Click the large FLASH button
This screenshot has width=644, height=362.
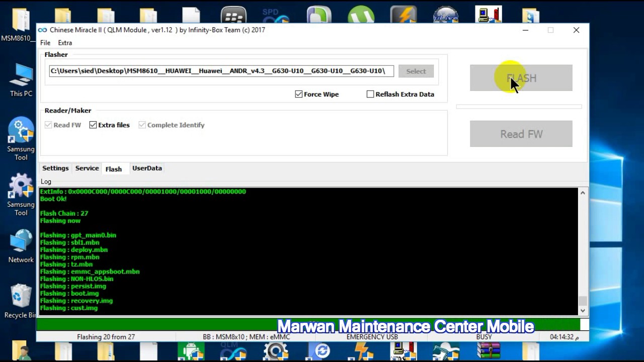coord(521,78)
